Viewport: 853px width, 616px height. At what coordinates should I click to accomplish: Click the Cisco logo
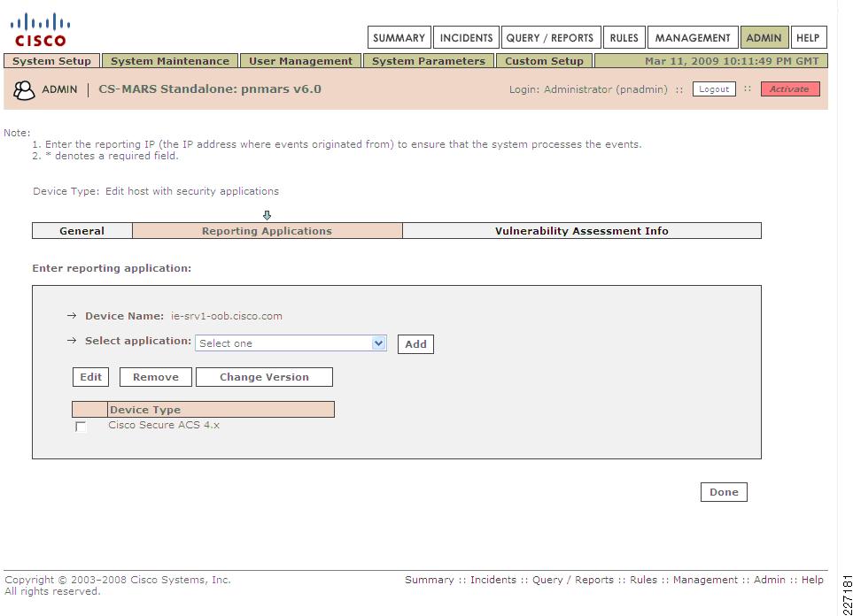[x=40, y=30]
